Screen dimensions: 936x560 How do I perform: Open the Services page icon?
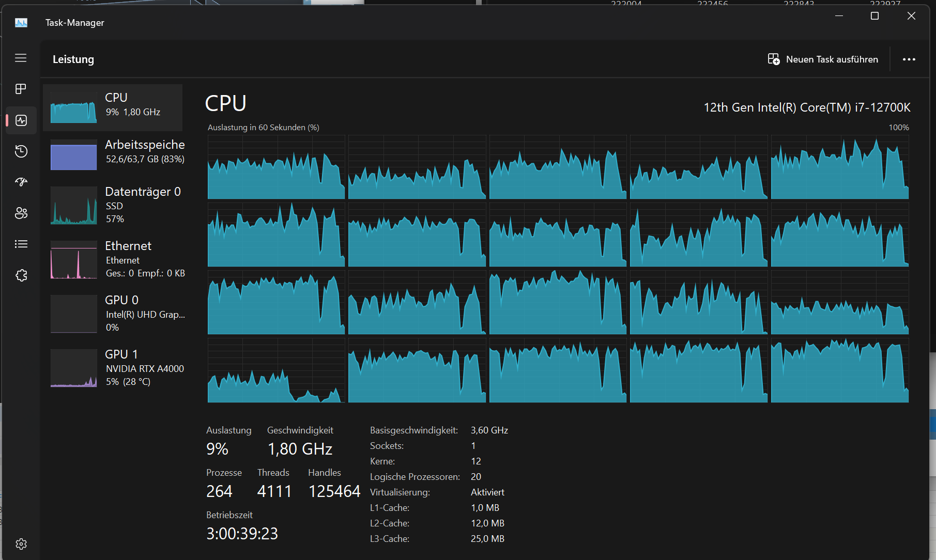point(21,275)
